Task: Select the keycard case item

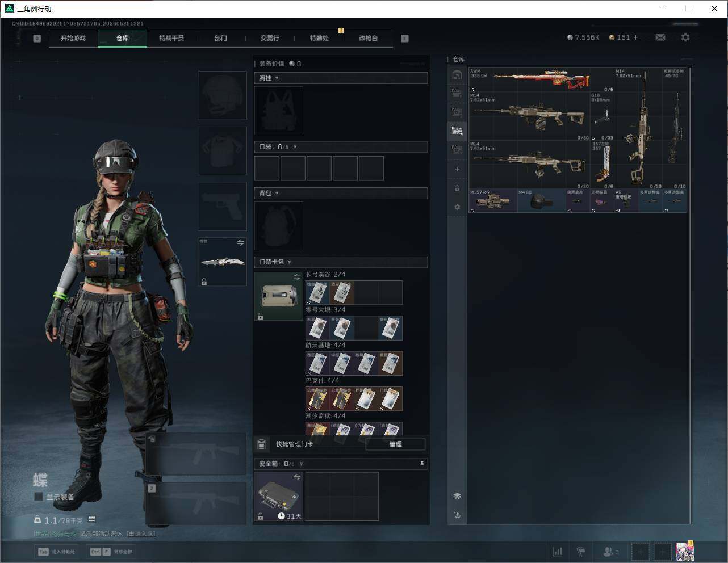Action: coord(279,296)
